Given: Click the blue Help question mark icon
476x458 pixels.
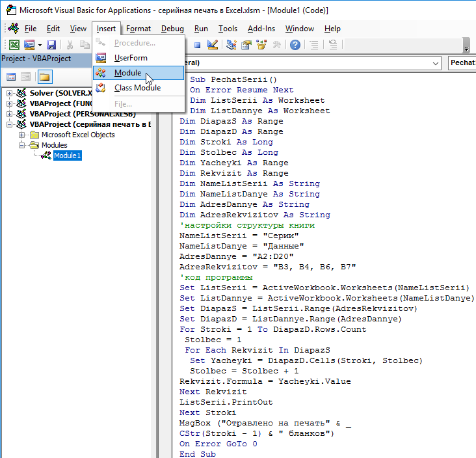Looking at the screenshot, I should coord(295,45).
